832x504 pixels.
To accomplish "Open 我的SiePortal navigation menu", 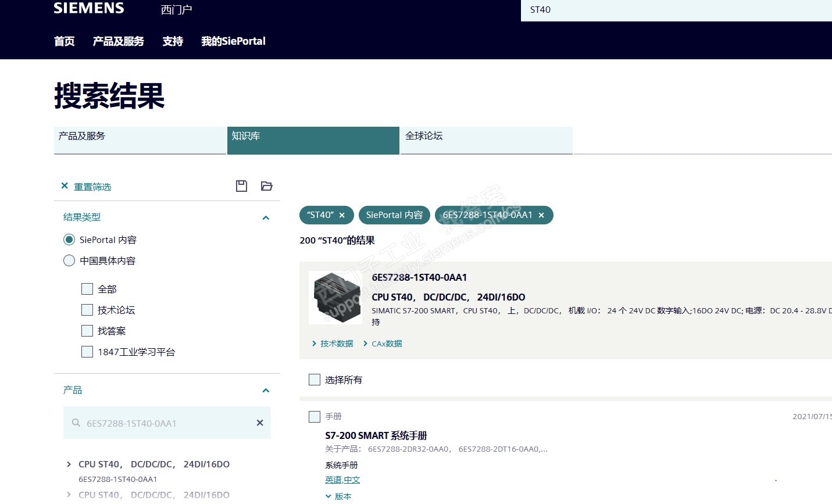I will [233, 41].
